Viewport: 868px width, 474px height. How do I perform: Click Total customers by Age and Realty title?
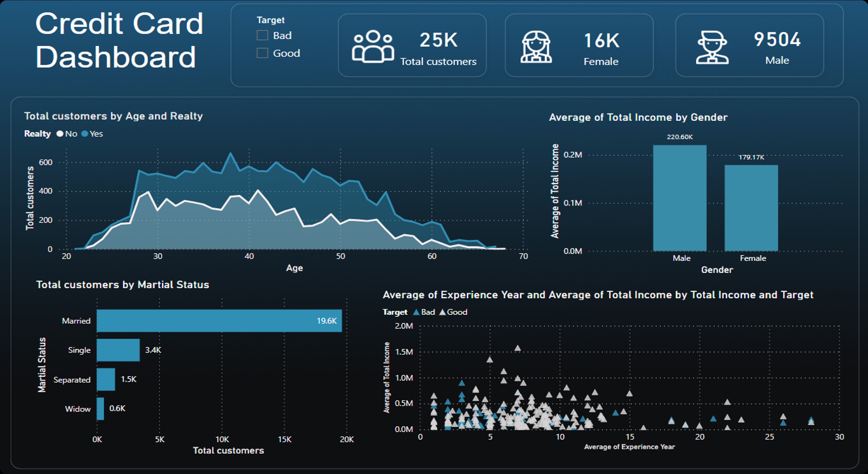click(x=113, y=116)
